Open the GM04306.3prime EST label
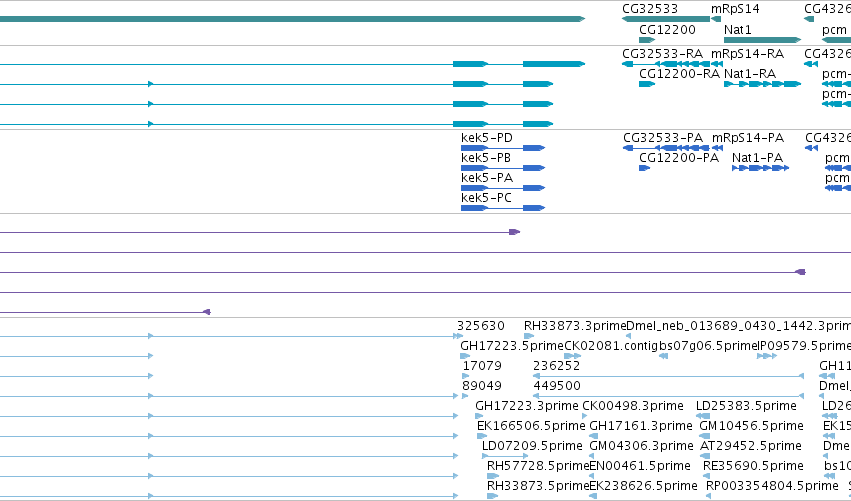Screen dimensions: 851x501 641,446
